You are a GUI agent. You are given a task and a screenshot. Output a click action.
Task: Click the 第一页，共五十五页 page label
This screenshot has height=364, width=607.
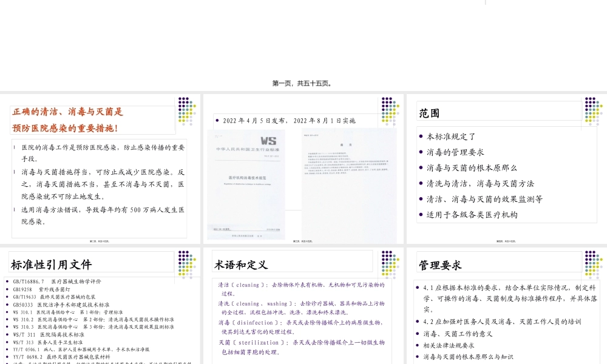[x=303, y=83]
